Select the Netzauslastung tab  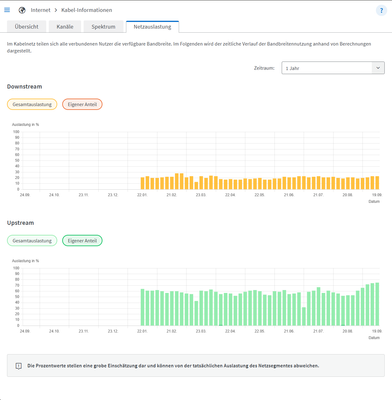(152, 27)
